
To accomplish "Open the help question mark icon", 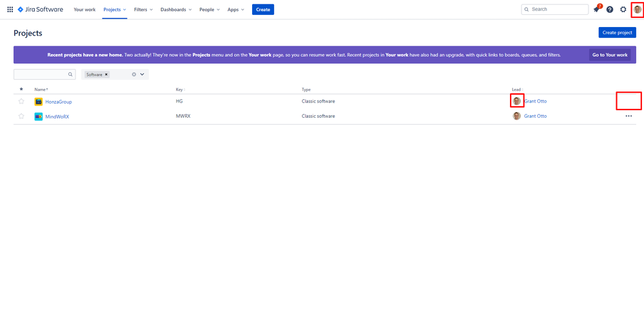I will (609, 10).
